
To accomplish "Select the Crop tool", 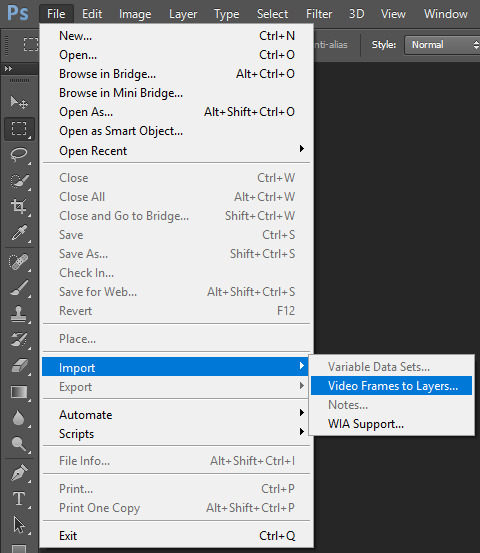I will [x=19, y=207].
